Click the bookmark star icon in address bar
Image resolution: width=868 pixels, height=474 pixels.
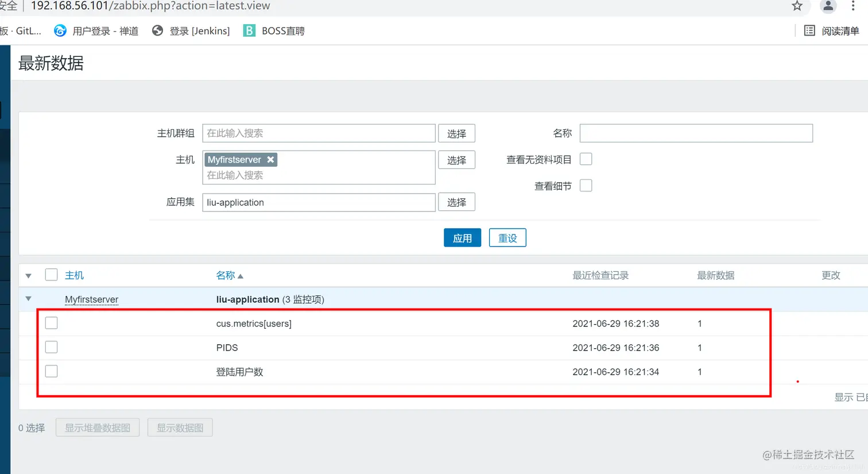pyautogui.click(x=797, y=6)
